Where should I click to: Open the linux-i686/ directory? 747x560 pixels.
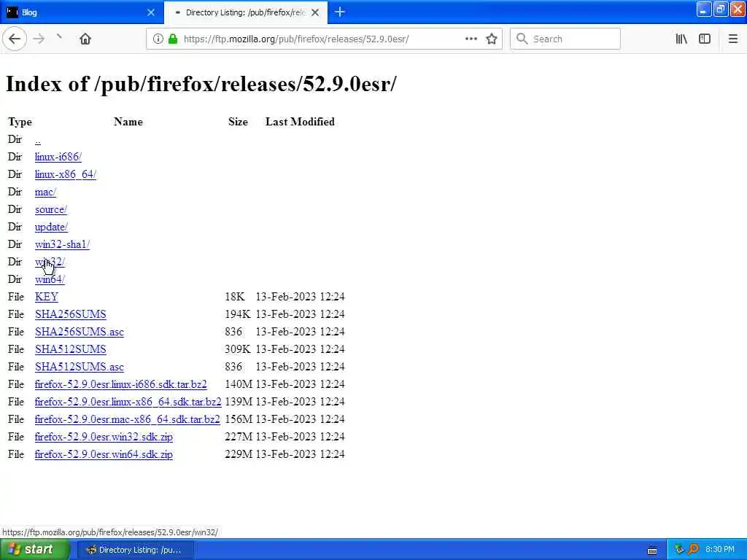[x=58, y=157]
